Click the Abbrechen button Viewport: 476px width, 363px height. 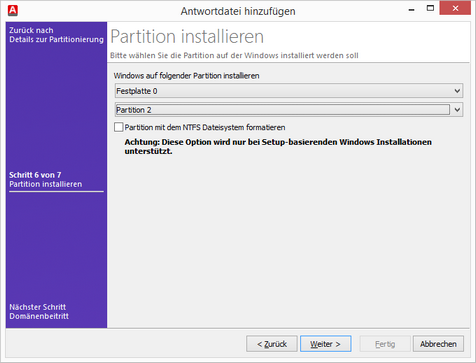[x=438, y=344]
